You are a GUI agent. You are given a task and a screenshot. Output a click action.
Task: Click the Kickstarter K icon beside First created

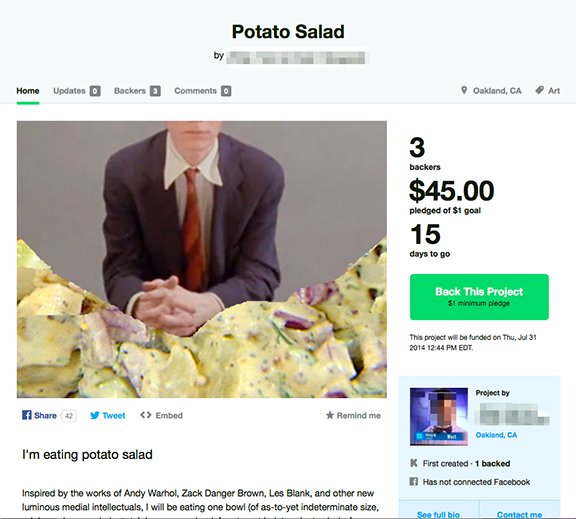[x=414, y=463]
